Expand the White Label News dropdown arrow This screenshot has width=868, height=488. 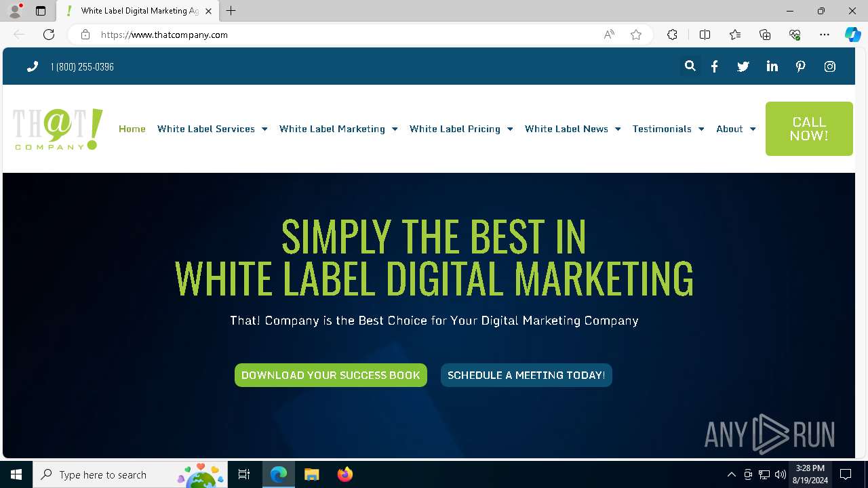618,129
